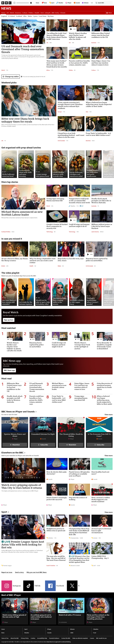Subscribe to Is The Economic Pain podcast
114x644 pixels.
[99, 445]
